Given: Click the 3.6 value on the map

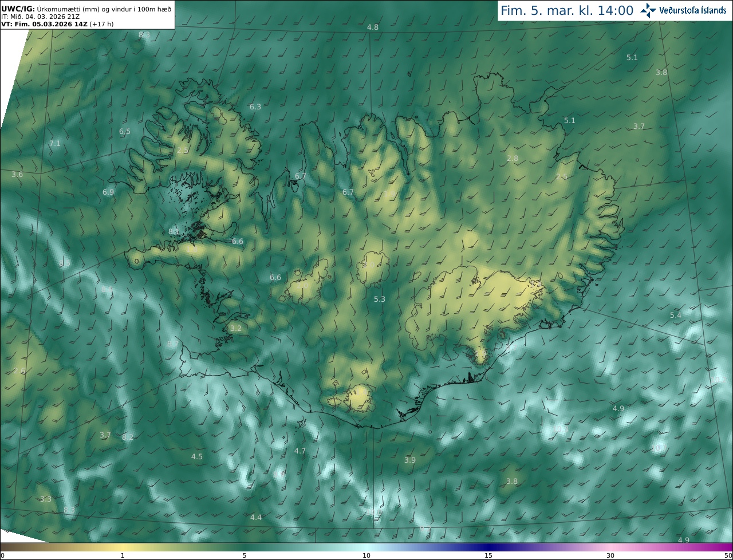Looking at the screenshot, I should coord(17,175).
